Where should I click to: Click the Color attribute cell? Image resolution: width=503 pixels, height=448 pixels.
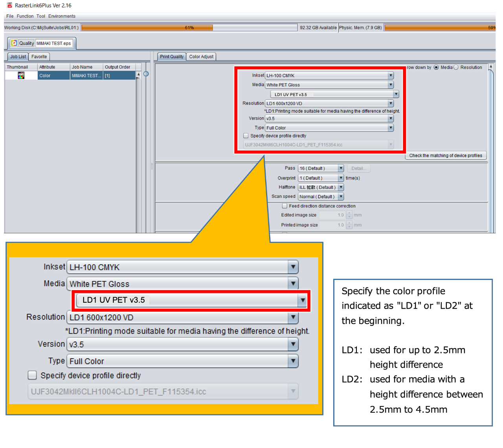click(53, 75)
